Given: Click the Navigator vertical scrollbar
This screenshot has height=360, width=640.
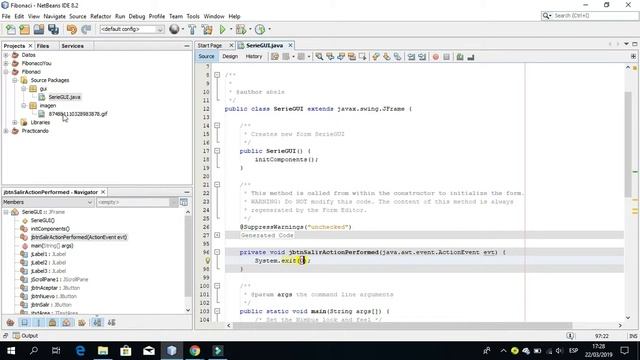Looking at the screenshot, I should (x=188, y=256).
